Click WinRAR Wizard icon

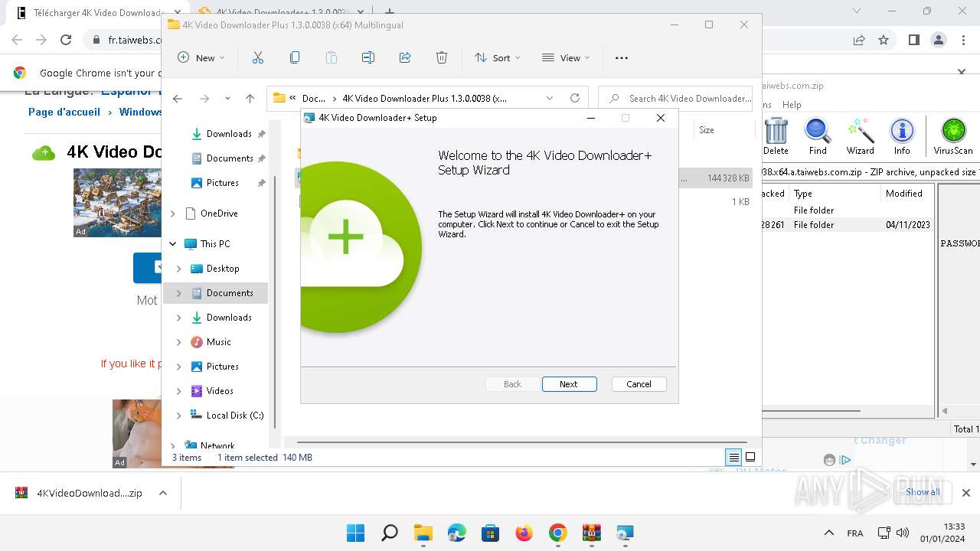click(860, 136)
